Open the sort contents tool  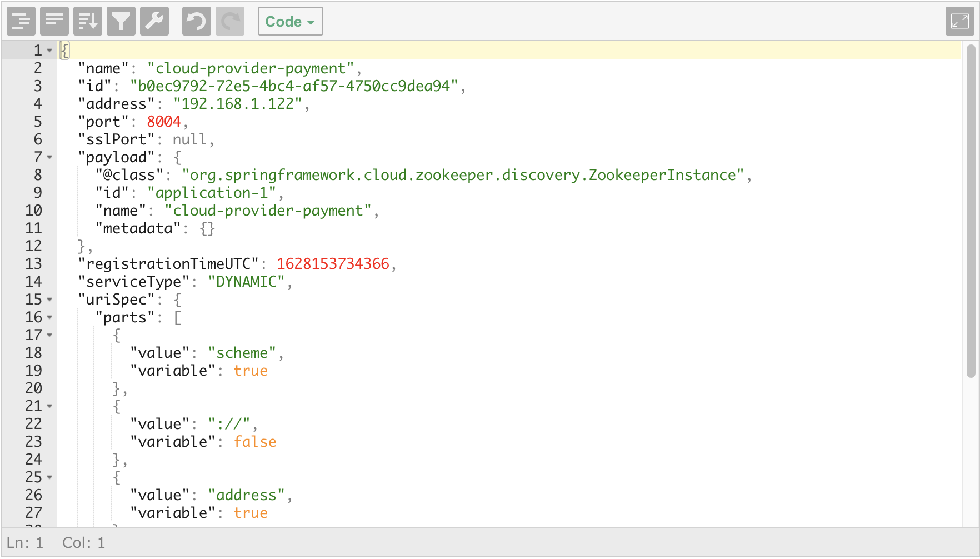coord(88,22)
